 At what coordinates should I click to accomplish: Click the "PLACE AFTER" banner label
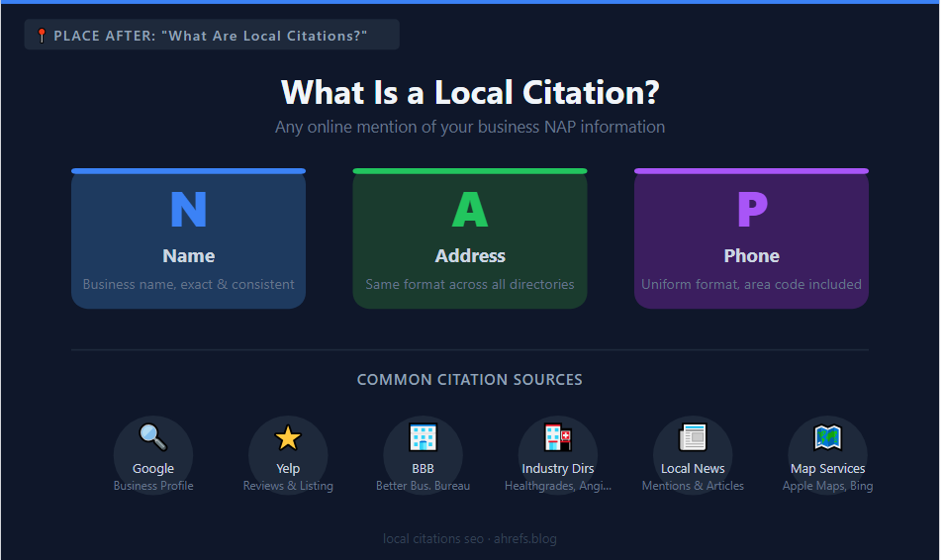(211, 36)
